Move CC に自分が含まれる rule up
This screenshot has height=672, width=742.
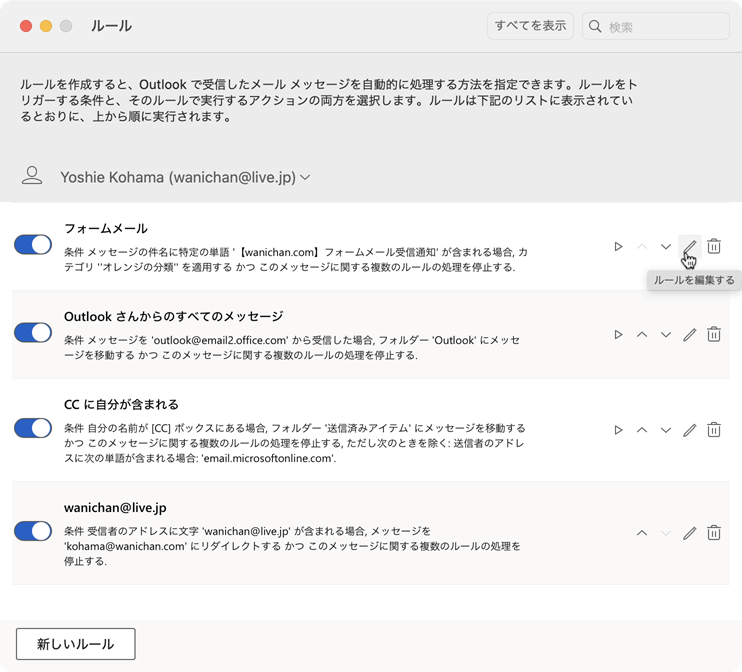[642, 430]
